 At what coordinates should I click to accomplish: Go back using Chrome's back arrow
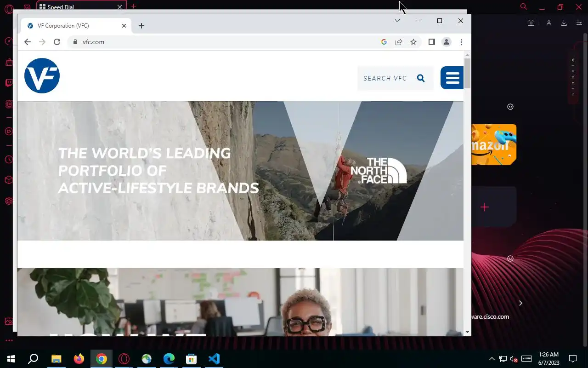(28, 42)
